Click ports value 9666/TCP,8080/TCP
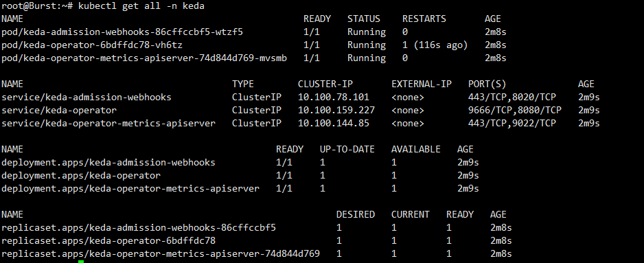This screenshot has height=263, width=644. pyautogui.click(x=515, y=111)
